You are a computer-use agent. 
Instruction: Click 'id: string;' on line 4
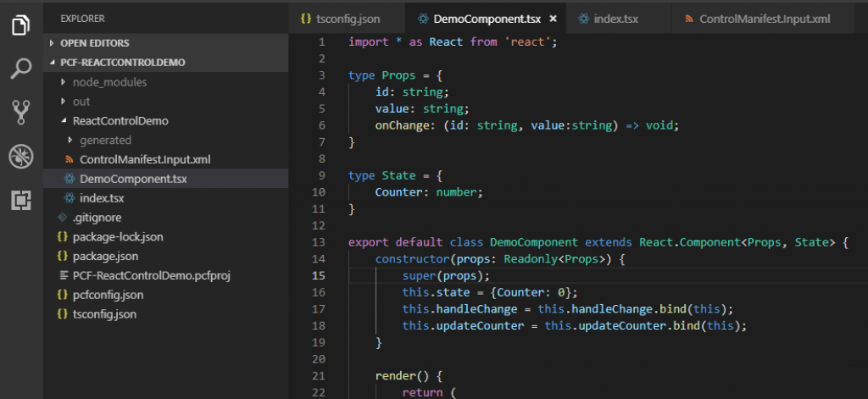click(413, 92)
